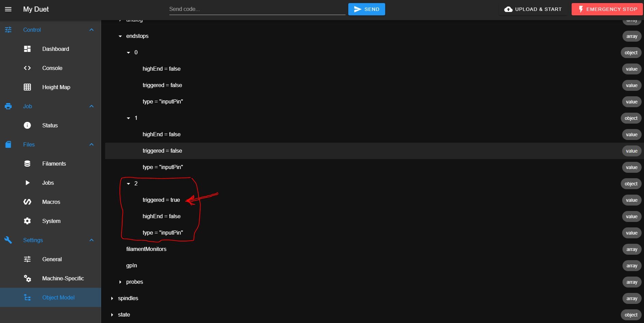Click the emergency stop lightning icon
This screenshot has height=323, width=644.
[x=580, y=9]
